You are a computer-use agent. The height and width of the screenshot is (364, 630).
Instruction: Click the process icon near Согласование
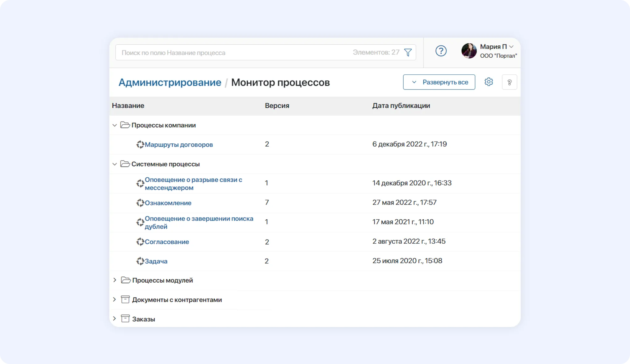pyautogui.click(x=141, y=242)
